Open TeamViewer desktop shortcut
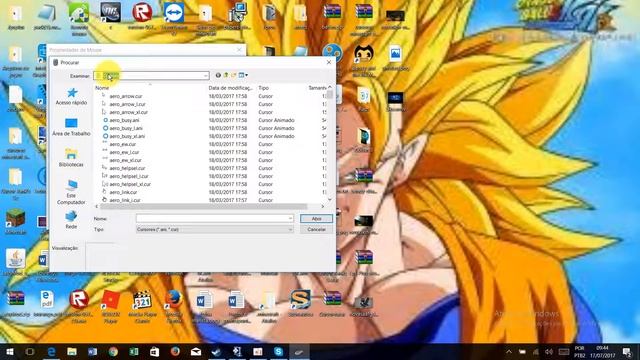Viewport: 640px width, 360px height. (174, 18)
